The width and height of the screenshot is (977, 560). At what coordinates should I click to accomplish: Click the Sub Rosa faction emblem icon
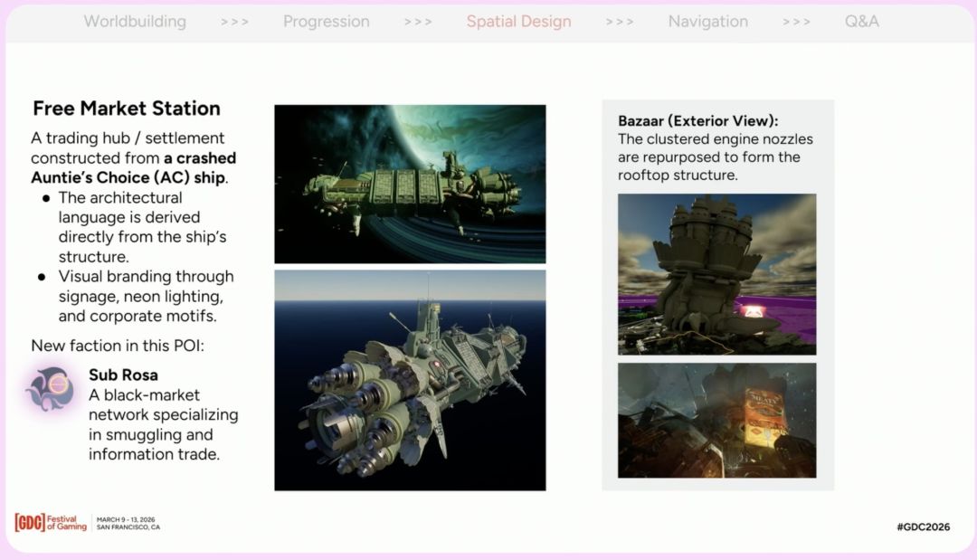pyautogui.click(x=51, y=389)
